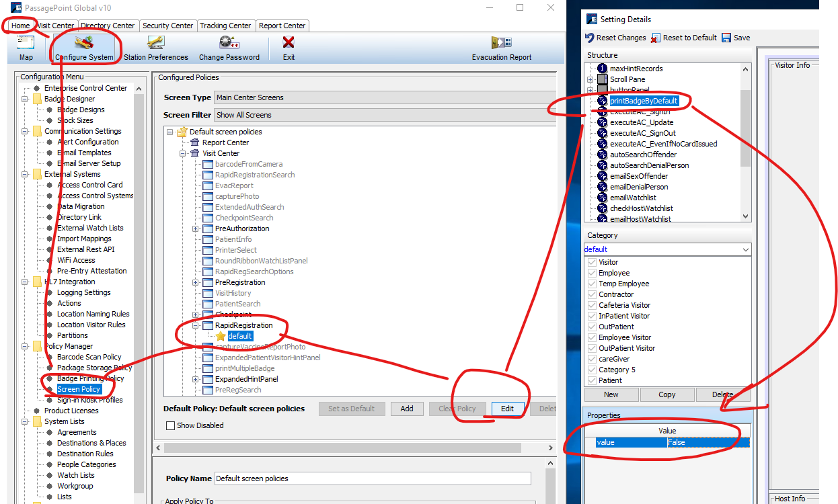Open the Screen Type dropdown
Screen dimensions: 838x504
385,97
